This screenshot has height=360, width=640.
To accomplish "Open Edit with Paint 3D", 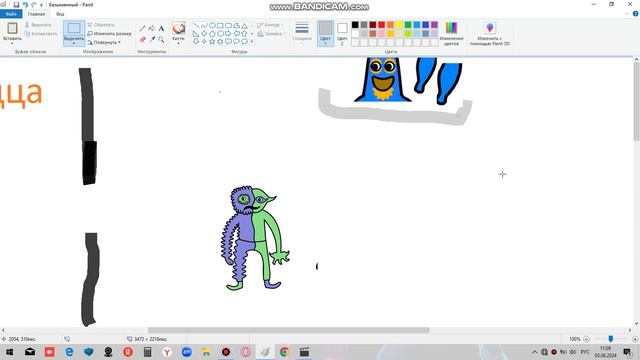I will (489, 33).
